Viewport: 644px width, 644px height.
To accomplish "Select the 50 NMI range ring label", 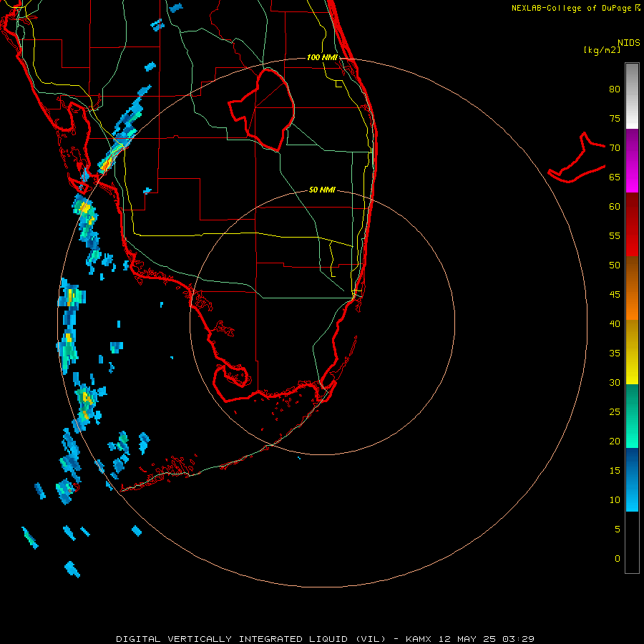I will click(322, 190).
